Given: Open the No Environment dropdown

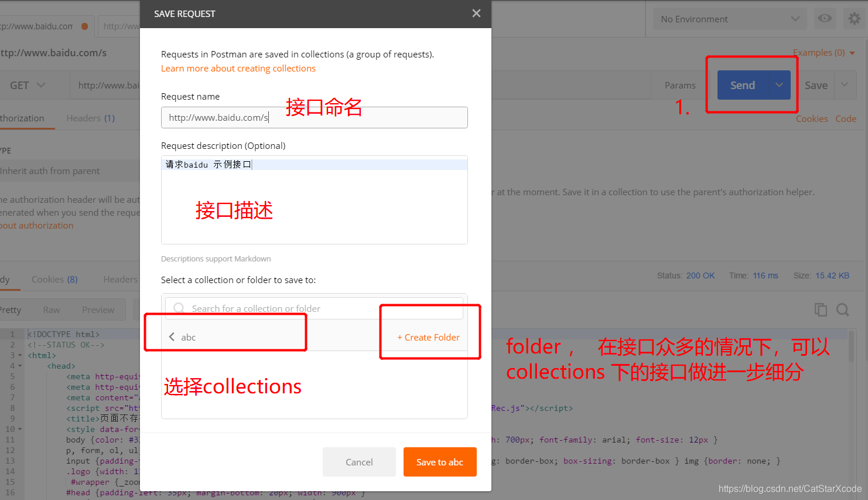Looking at the screenshot, I should pos(730,19).
